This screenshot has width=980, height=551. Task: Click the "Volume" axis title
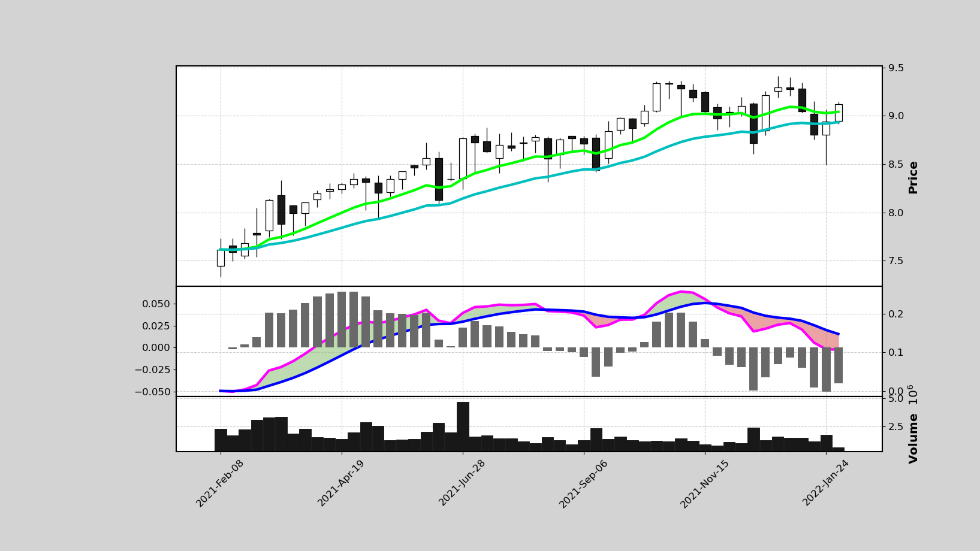tap(913, 438)
